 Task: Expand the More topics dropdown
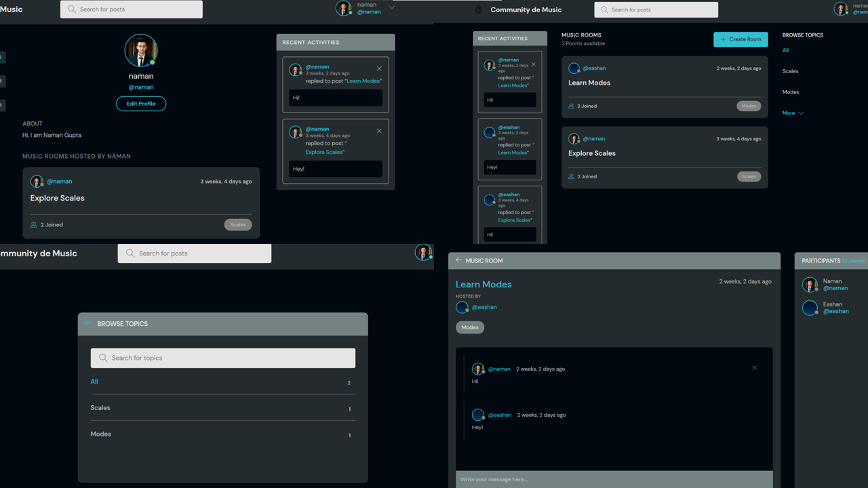point(793,113)
